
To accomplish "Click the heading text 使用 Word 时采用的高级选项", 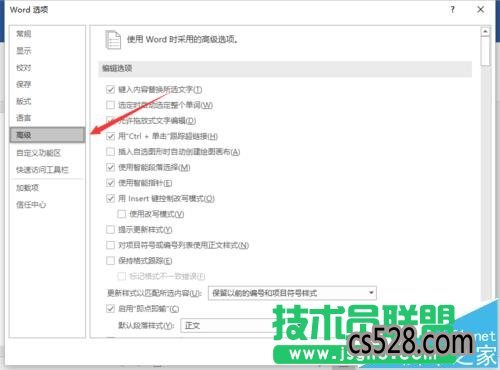I will pyautogui.click(x=183, y=39).
